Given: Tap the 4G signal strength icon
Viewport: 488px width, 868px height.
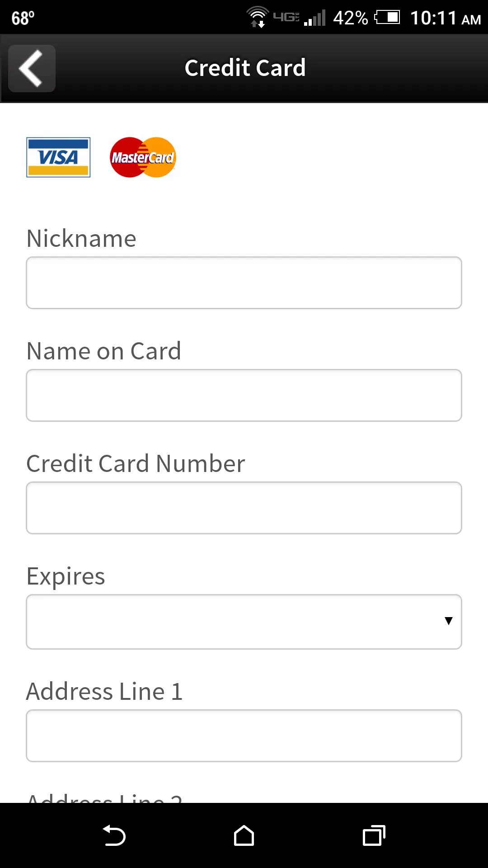Looking at the screenshot, I should click(299, 18).
